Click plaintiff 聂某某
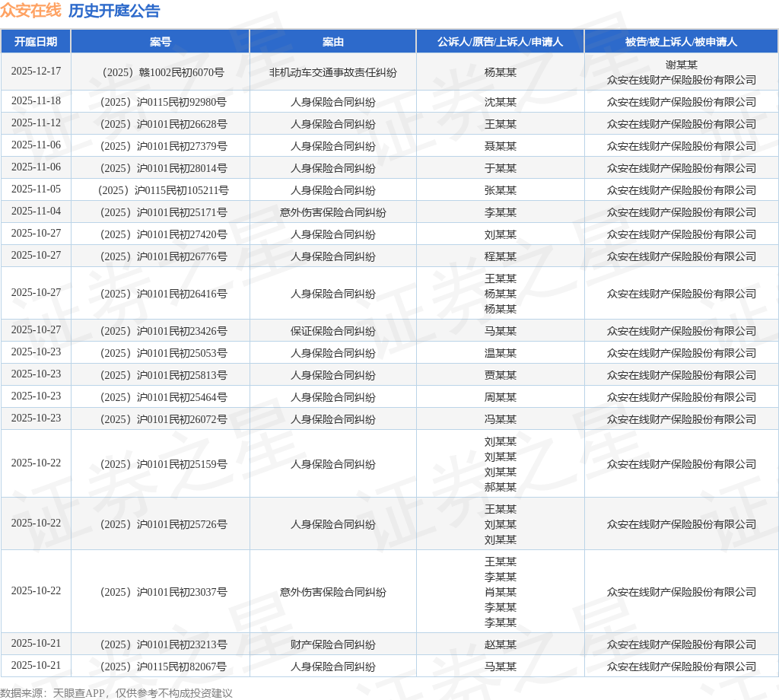Viewport: 779px width, 700px height. point(501,147)
